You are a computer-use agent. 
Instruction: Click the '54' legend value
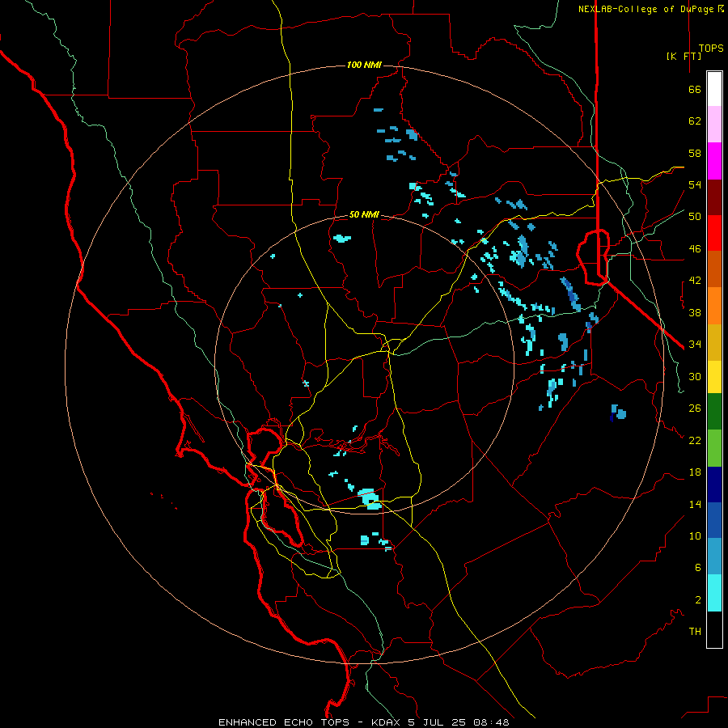695,184
